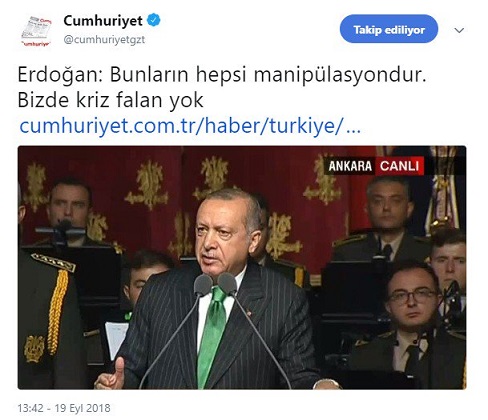Click the ANKARA label in the photo
The width and height of the screenshot is (488, 420).
tap(350, 166)
